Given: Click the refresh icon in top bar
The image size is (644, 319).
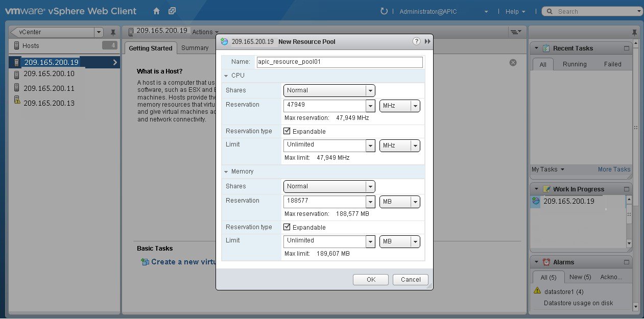Looking at the screenshot, I should [x=384, y=11].
